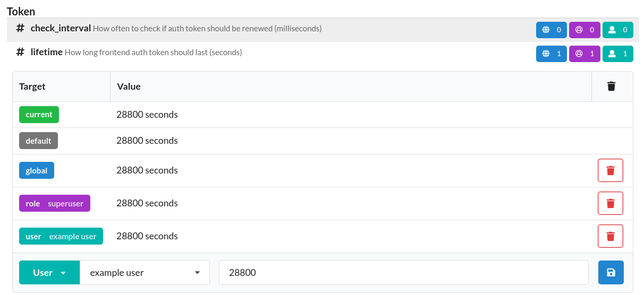The image size is (644, 295).
Task: Click the lifetime value input field
Action: click(403, 273)
